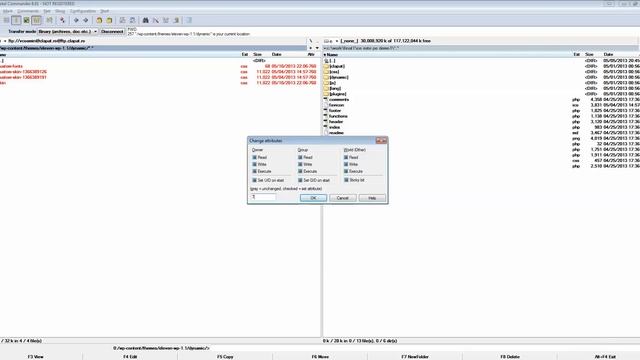
Task: Go forward using the right arrow icon
Action: [x=86, y=20]
